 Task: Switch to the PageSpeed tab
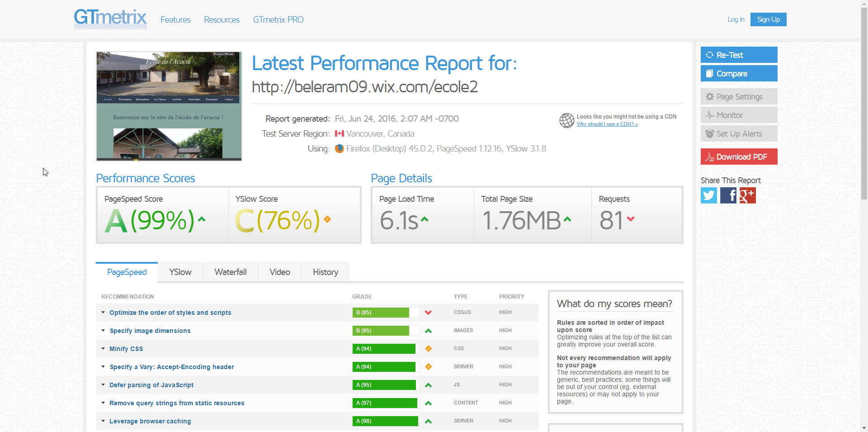(x=127, y=272)
